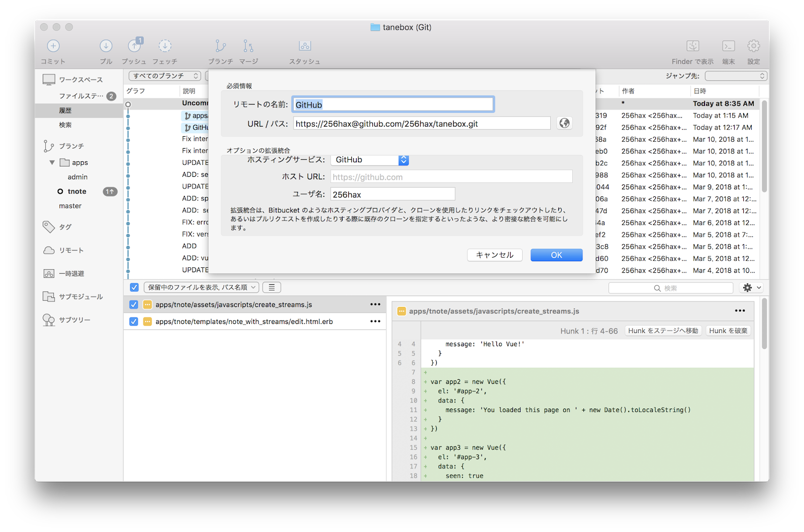Open the ジャンプ先 dropdown
The image size is (804, 532).
(736, 76)
